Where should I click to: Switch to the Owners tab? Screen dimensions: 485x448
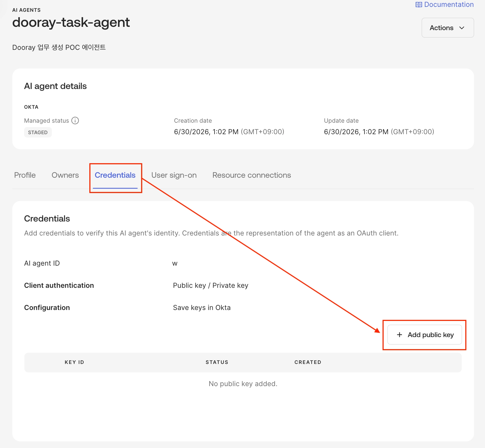click(x=65, y=175)
